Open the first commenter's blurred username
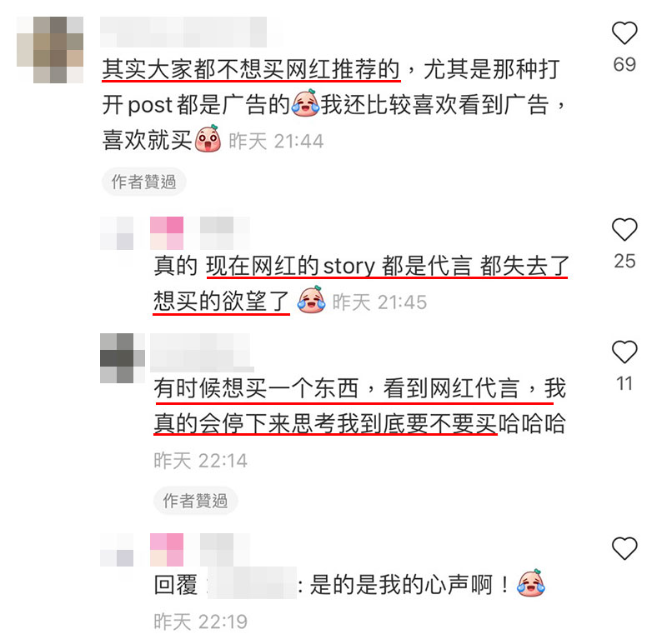This screenshot has height=644, width=667. click(x=183, y=32)
